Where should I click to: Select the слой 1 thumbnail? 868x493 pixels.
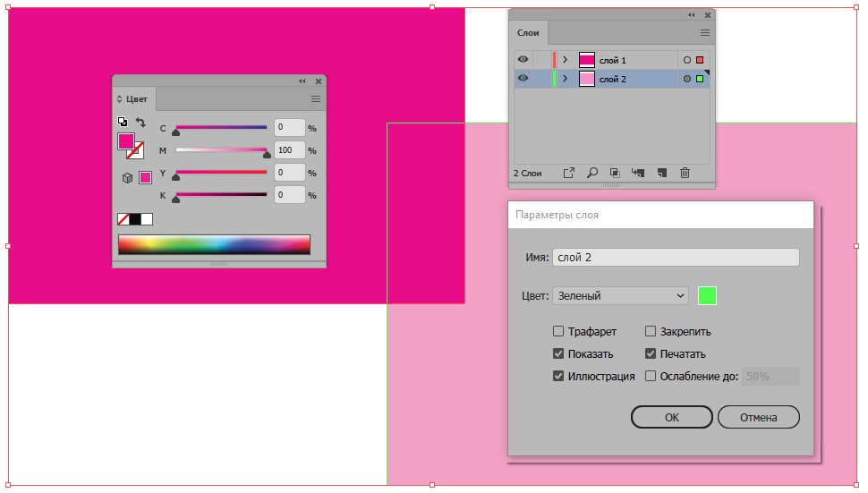[x=587, y=60]
